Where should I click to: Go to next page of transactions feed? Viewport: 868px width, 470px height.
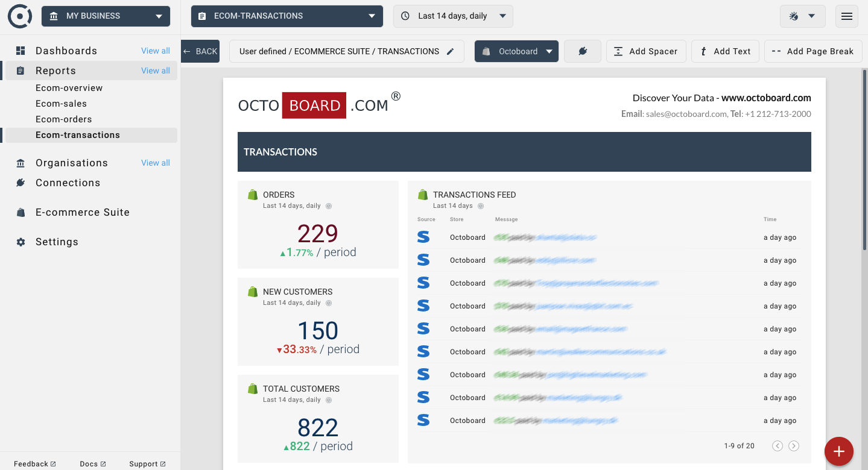click(x=794, y=446)
